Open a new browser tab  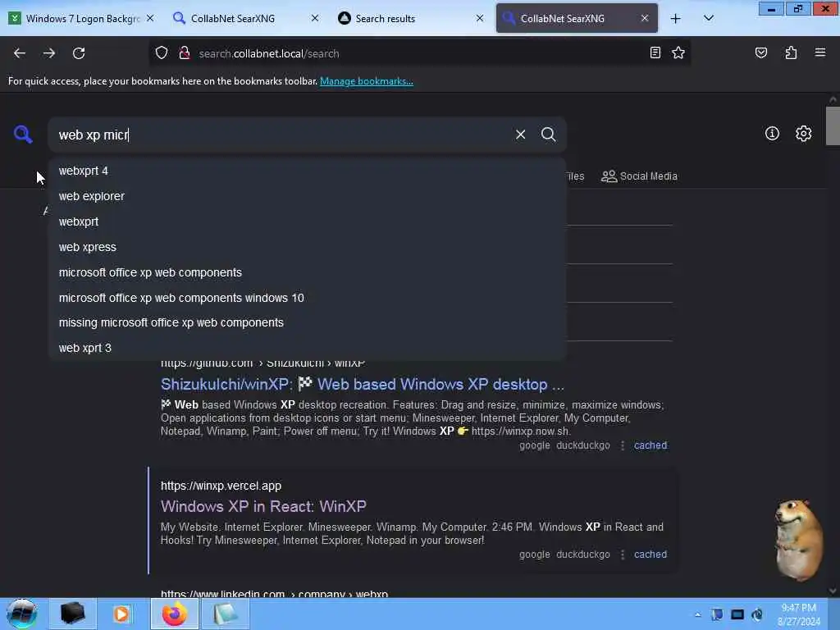pos(676,19)
